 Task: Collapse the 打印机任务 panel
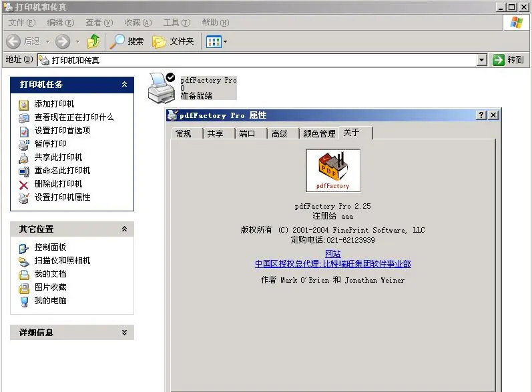[125, 85]
